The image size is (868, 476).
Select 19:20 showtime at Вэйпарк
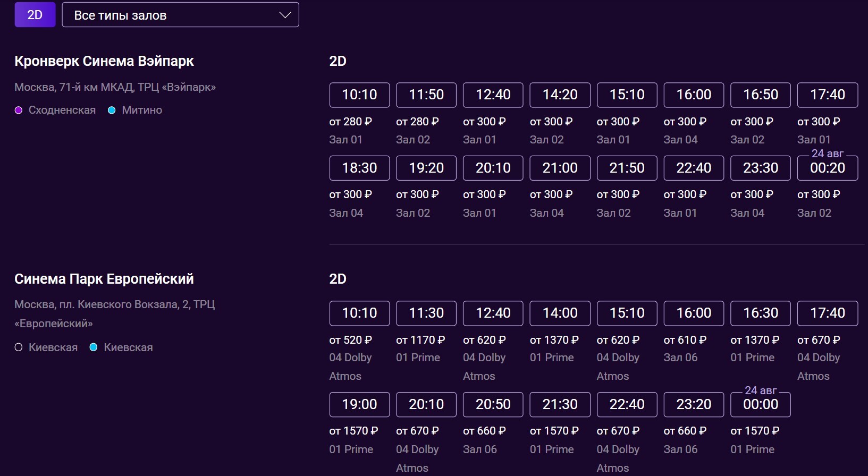tap(426, 168)
